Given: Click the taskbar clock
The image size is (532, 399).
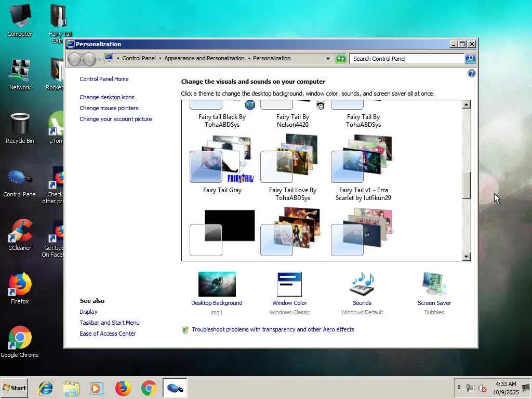Looking at the screenshot, I should 506,388.
